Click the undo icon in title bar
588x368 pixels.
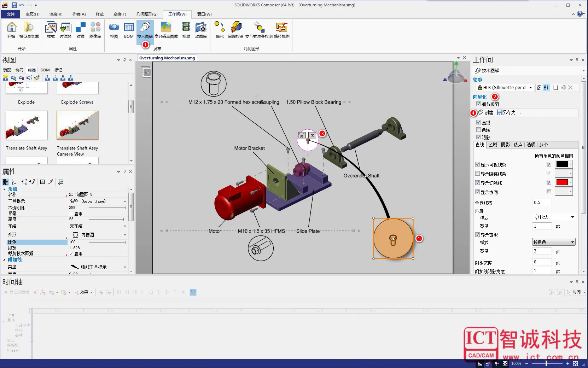(22, 5)
